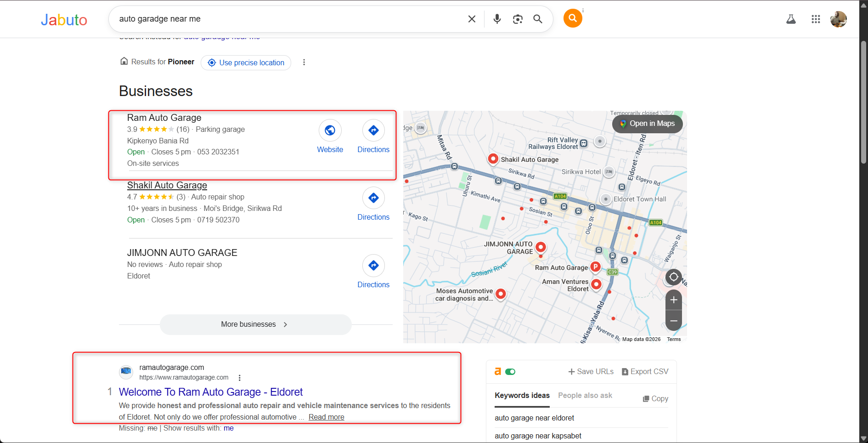The image size is (868, 443).
Task: Open the three-dot menu beside ramautogarage.com
Action: pyautogui.click(x=239, y=377)
